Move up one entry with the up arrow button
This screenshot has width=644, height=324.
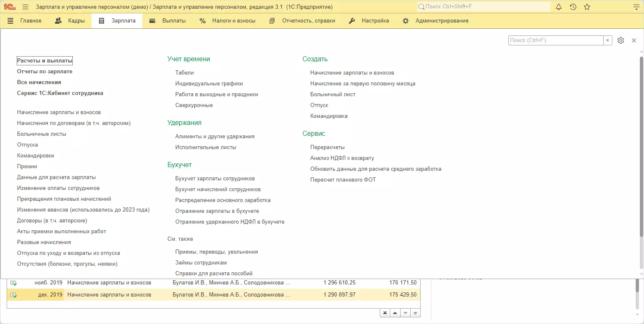395,313
